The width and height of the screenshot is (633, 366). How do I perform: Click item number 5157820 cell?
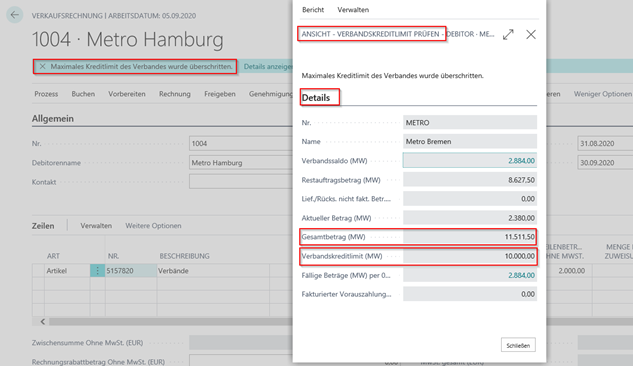pyautogui.click(x=131, y=271)
